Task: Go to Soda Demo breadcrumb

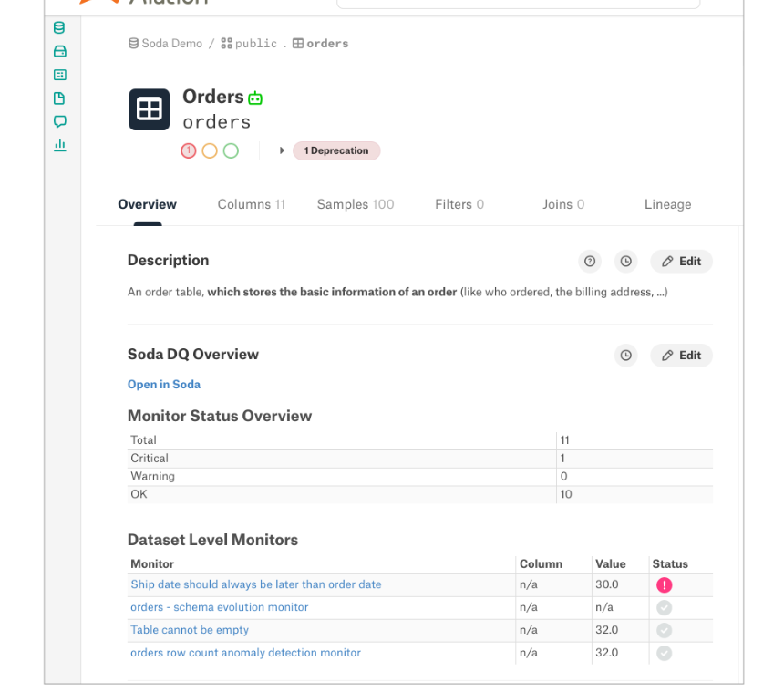Action: click(x=166, y=44)
